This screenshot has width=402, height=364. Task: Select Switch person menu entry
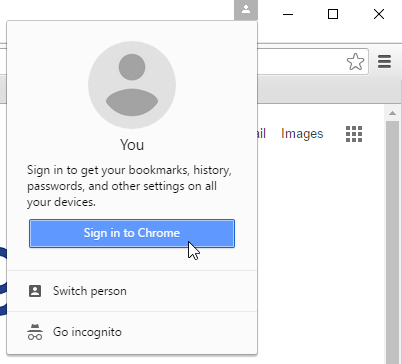pyautogui.click(x=132, y=291)
